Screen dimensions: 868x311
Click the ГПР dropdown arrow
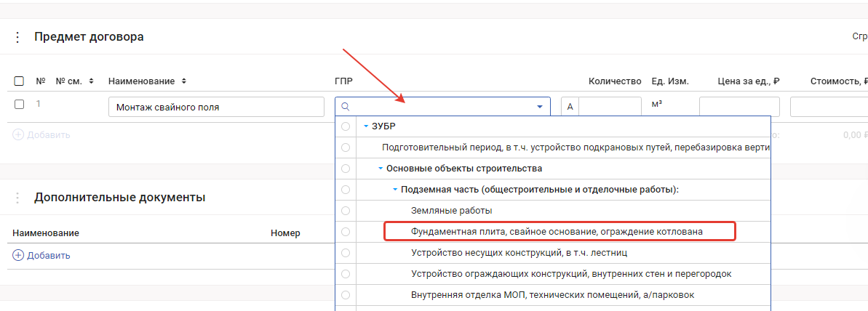(539, 107)
